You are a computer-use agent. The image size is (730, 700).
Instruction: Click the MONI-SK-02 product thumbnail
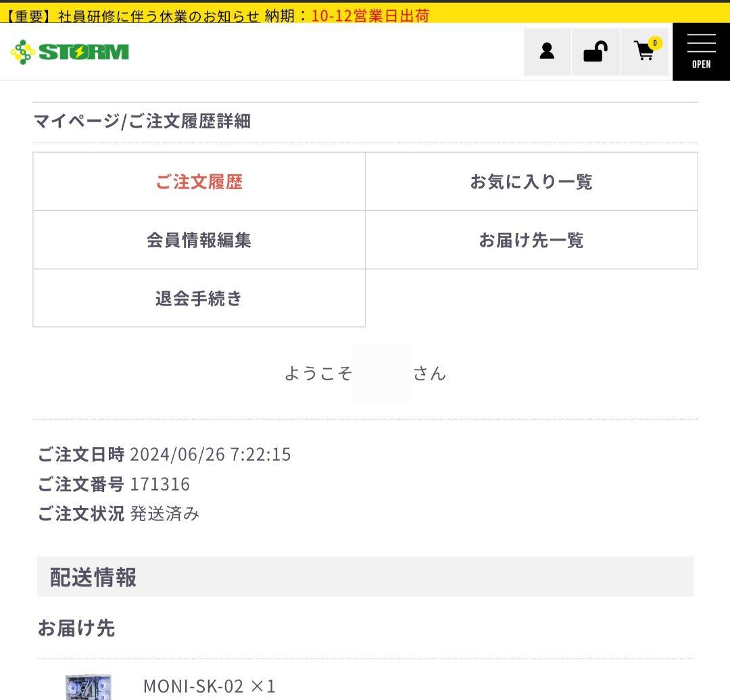coord(89,686)
